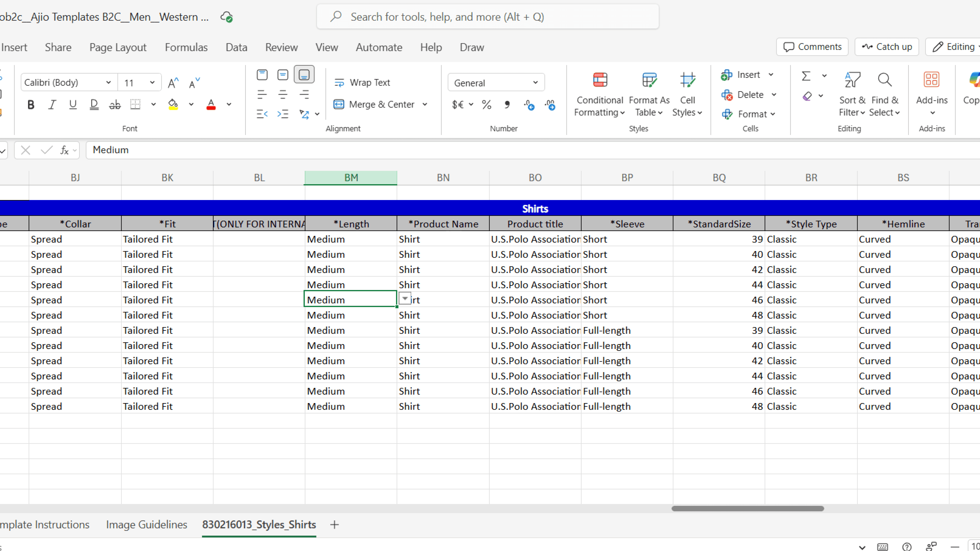980x551 pixels.
Task: Toggle bottom align button
Action: point(304,75)
